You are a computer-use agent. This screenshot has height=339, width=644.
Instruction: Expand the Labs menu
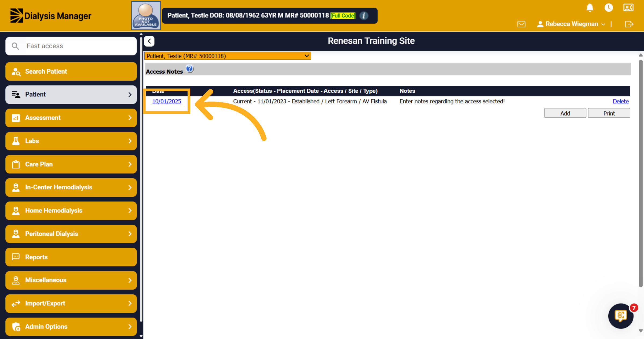coord(71,141)
